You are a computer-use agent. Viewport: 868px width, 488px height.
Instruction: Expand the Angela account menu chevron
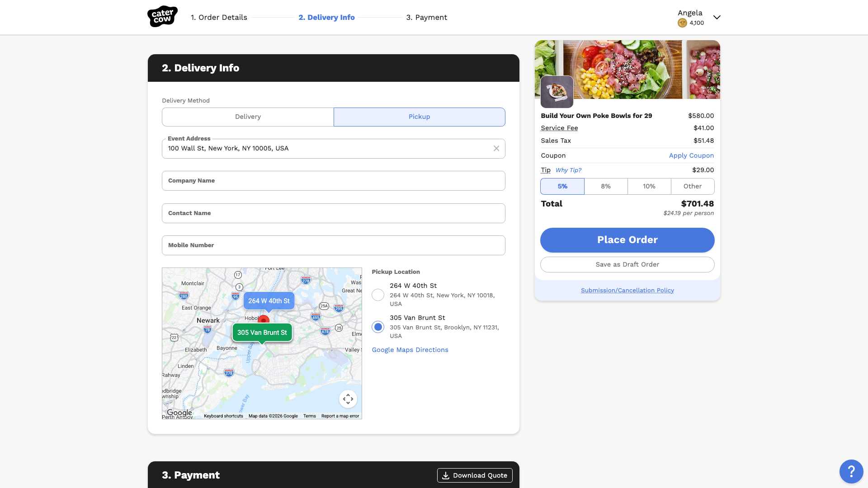pos(717,17)
